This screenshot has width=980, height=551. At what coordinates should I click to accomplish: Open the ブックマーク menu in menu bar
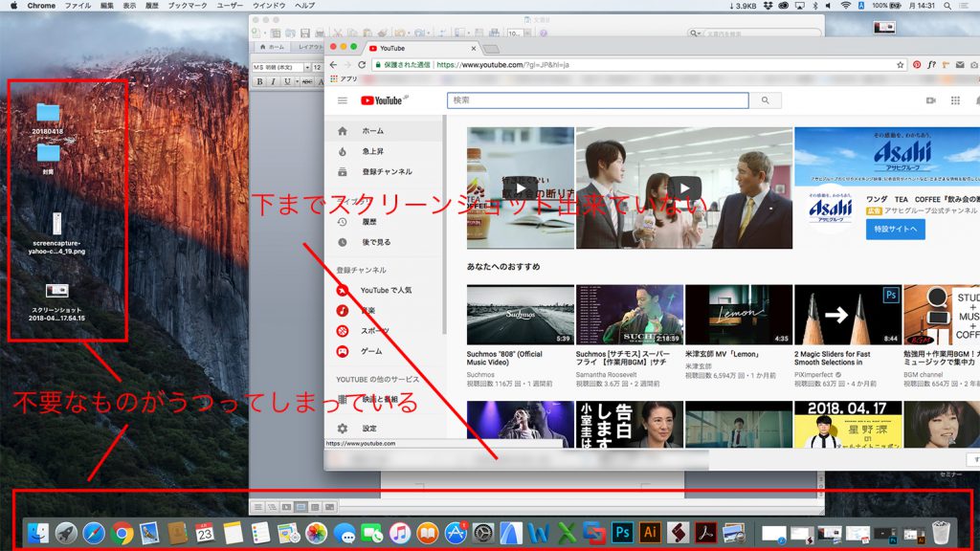[x=186, y=6]
